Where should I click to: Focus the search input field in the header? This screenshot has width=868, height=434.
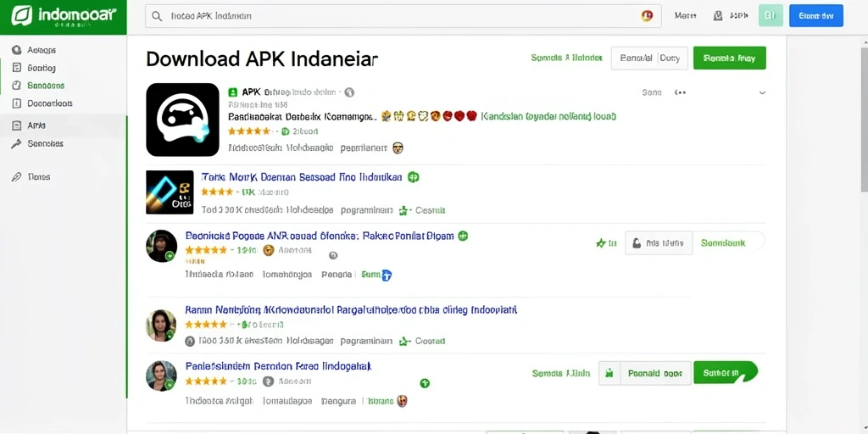pyautogui.click(x=403, y=16)
